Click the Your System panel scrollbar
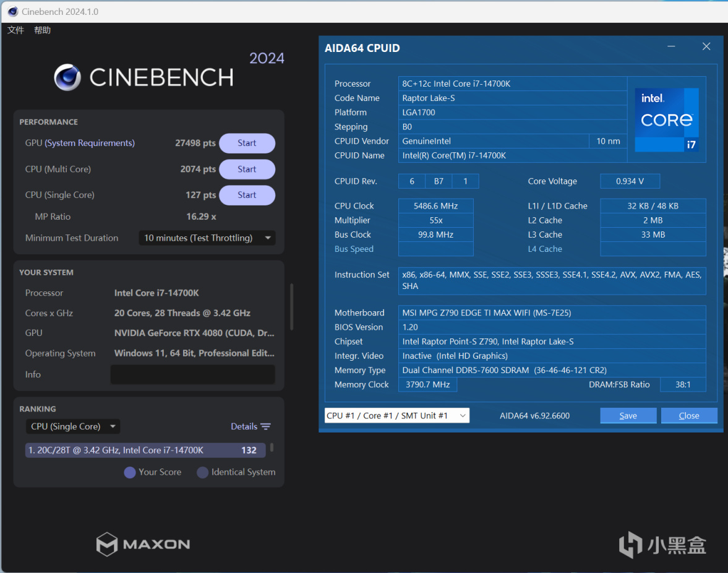The image size is (728, 573). (x=291, y=306)
